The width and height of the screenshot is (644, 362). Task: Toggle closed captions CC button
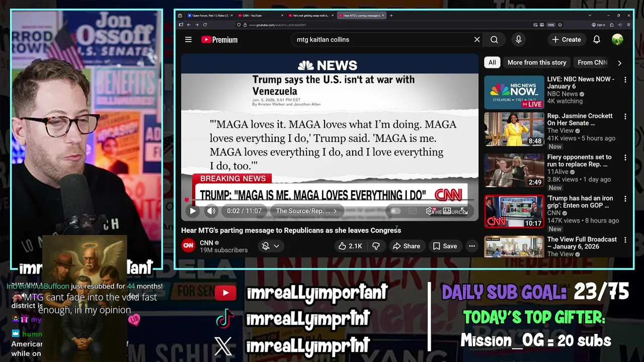pyautogui.click(x=413, y=211)
